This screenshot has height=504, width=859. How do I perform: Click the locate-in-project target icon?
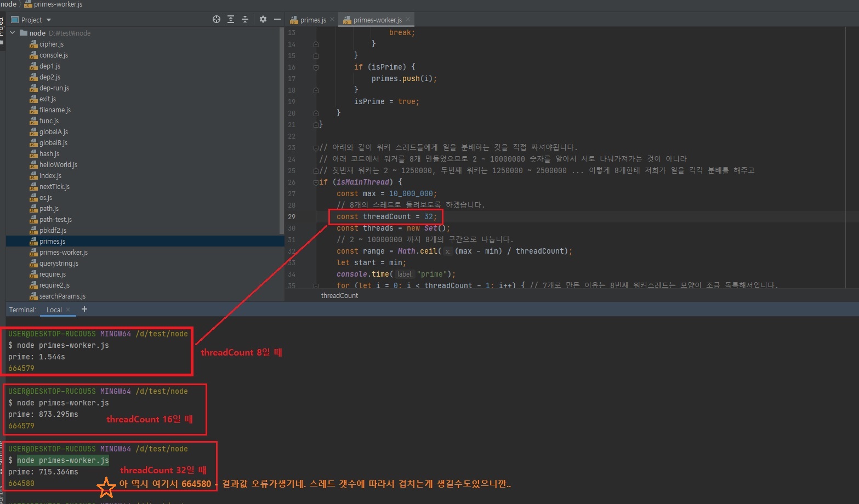tap(217, 19)
